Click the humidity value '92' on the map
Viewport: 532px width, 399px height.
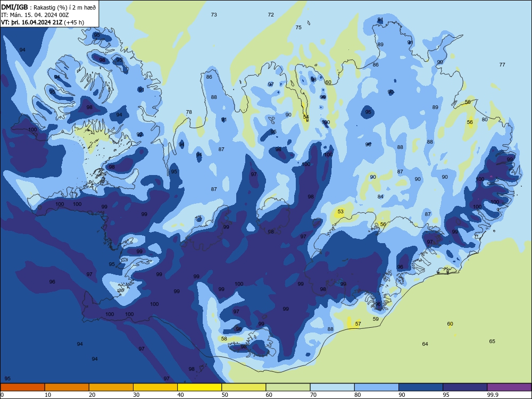139,135
